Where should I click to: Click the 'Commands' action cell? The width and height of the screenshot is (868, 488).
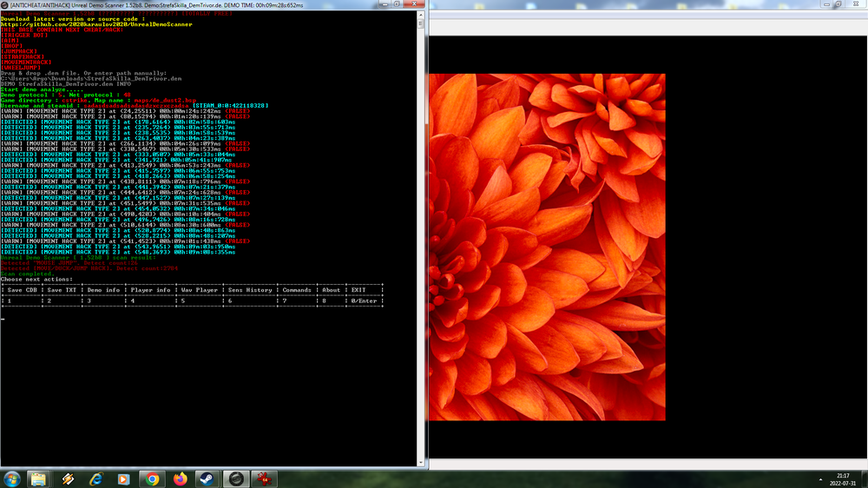[x=297, y=290]
